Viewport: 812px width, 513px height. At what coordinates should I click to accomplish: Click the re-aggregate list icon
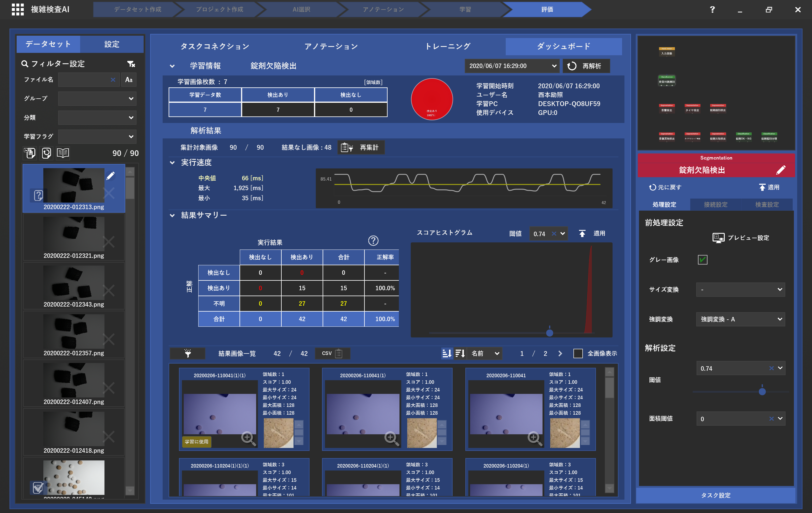(x=347, y=148)
